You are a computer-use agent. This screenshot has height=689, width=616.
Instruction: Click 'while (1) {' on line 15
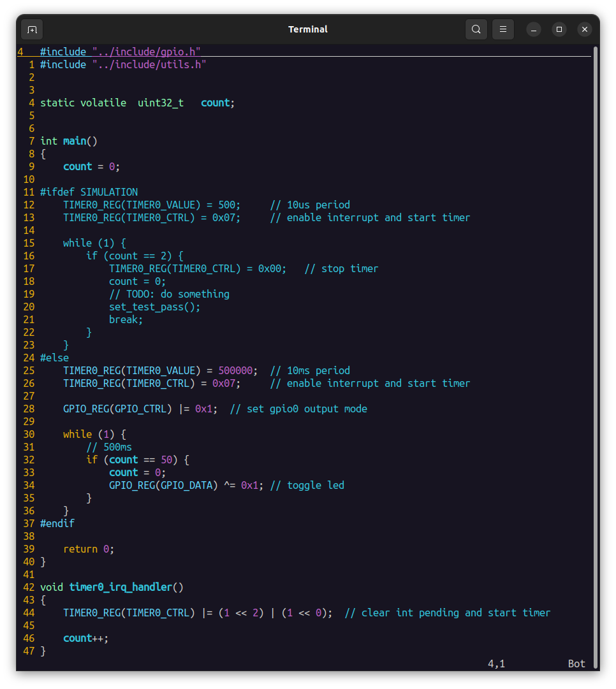point(94,243)
